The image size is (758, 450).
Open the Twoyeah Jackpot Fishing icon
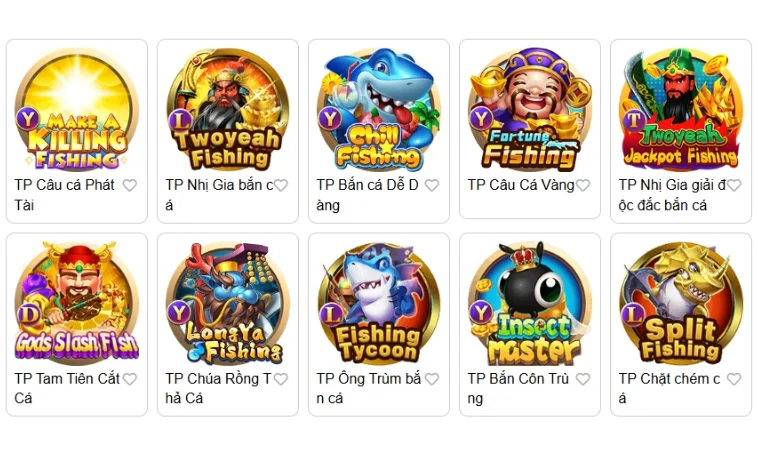pyautogui.click(x=681, y=109)
